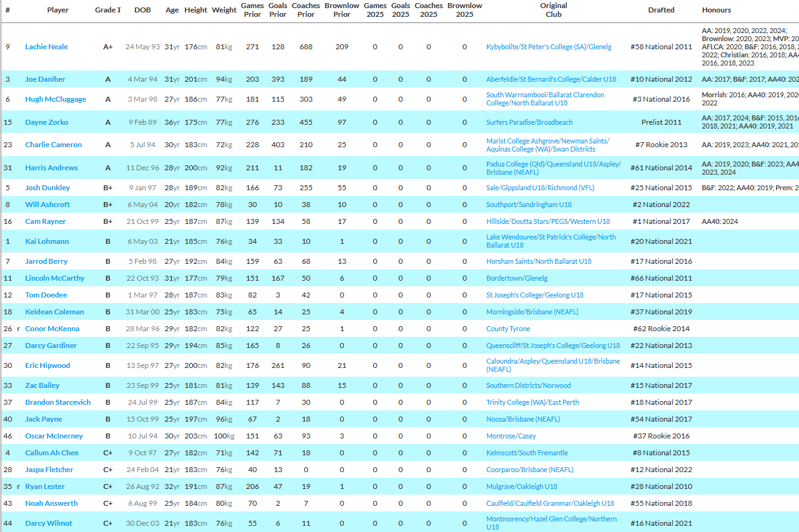Click the Honours column header
Image resolution: width=799 pixels, height=532 pixels.
[716, 10]
